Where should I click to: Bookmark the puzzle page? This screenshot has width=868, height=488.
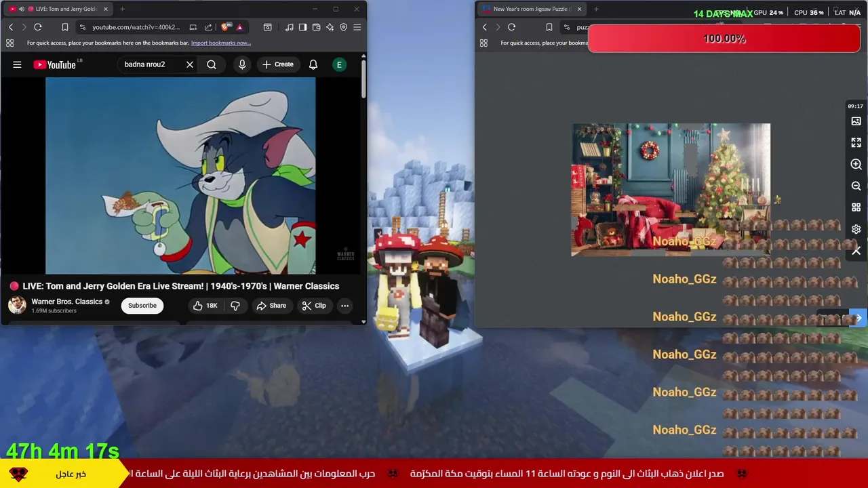click(549, 27)
